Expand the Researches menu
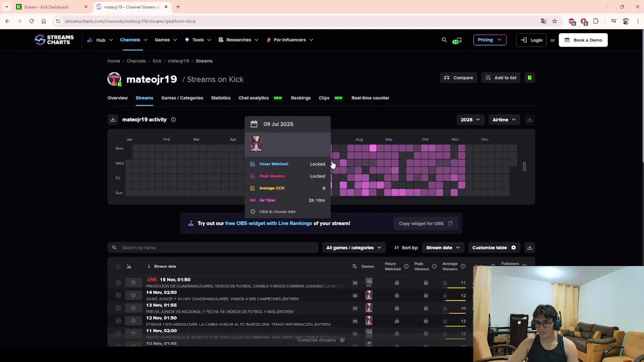The image size is (644, 362). click(x=238, y=40)
